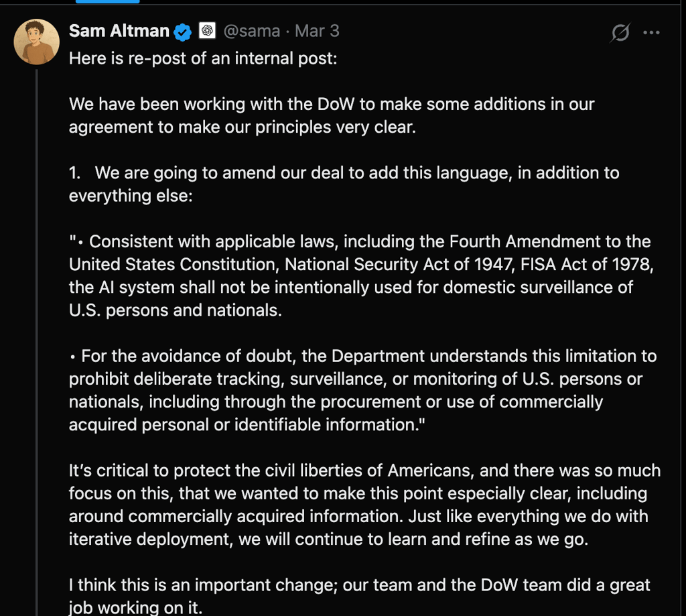Screen dimensions: 686x616
Task: Inspect the organization badge next to verification
Action: (x=208, y=31)
